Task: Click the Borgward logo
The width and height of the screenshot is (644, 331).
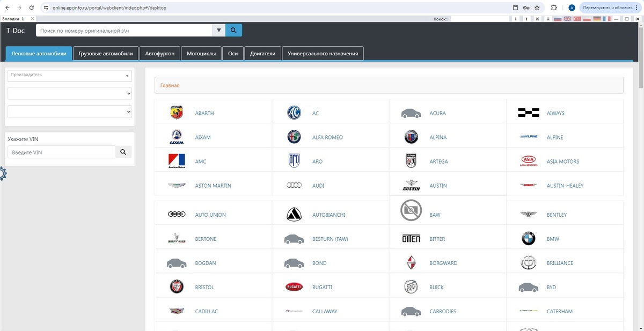Action: coord(411,263)
